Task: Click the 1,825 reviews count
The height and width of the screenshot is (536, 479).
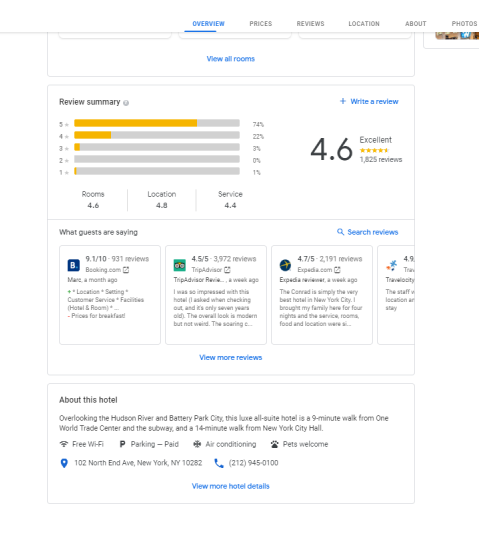Action: point(381,160)
